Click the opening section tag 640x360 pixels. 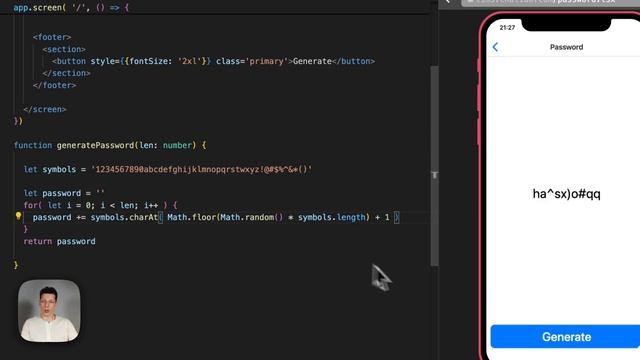[64, 49]
